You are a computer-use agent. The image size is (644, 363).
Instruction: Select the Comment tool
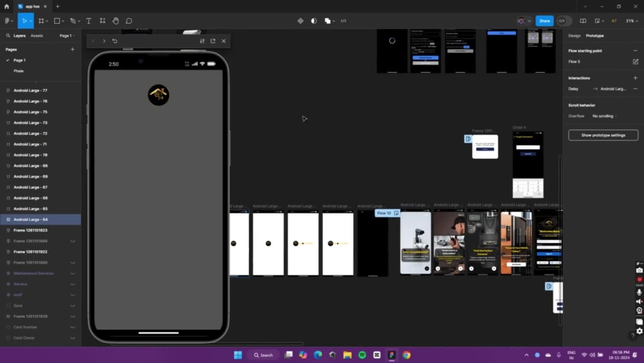coord(129,21)
